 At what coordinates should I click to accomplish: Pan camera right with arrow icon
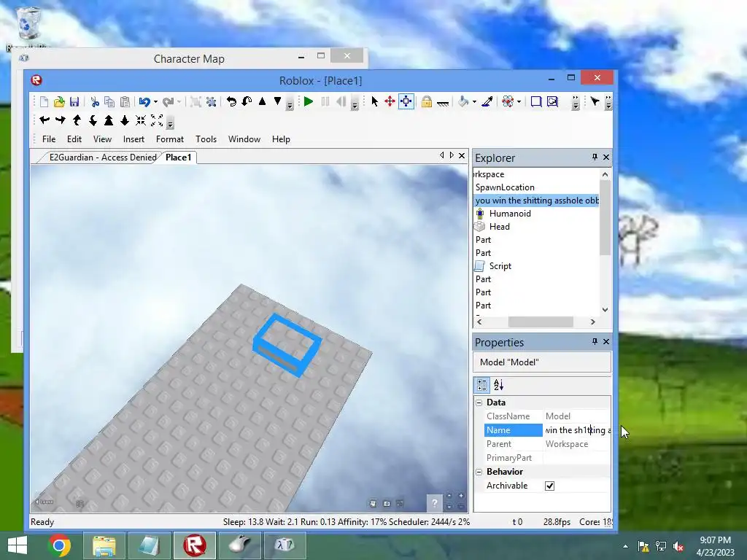point(61,120)
